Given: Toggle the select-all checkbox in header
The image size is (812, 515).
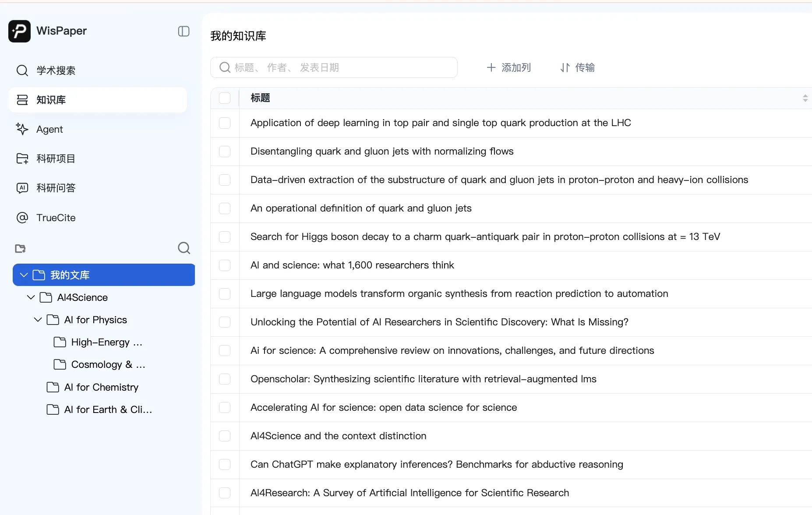Looking at the screenshot, I should click(x=225, y=98).
